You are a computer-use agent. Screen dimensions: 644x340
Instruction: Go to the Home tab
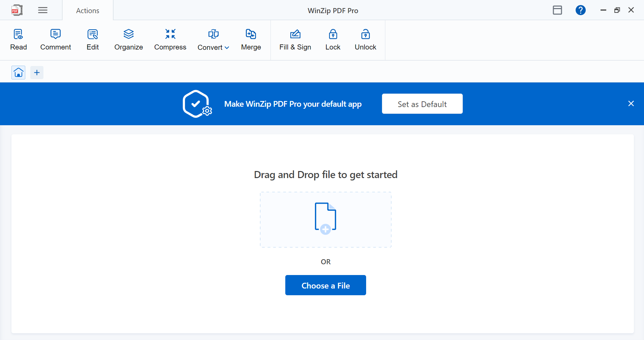[x=18, y=72]
